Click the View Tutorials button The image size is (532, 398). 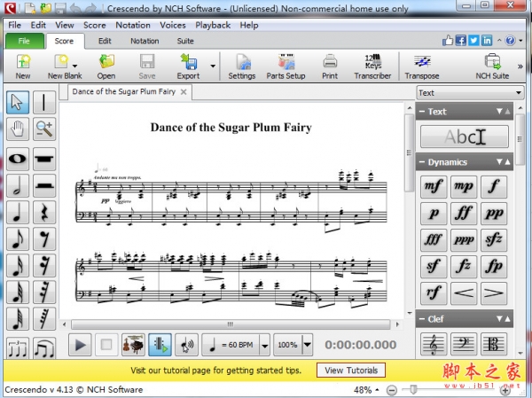tap(351, 371)
